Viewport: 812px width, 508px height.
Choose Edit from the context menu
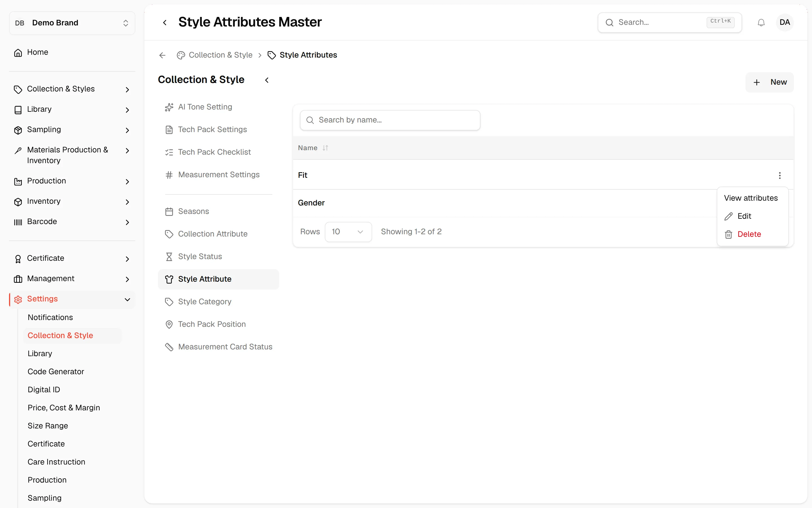[x=753, y=216]
